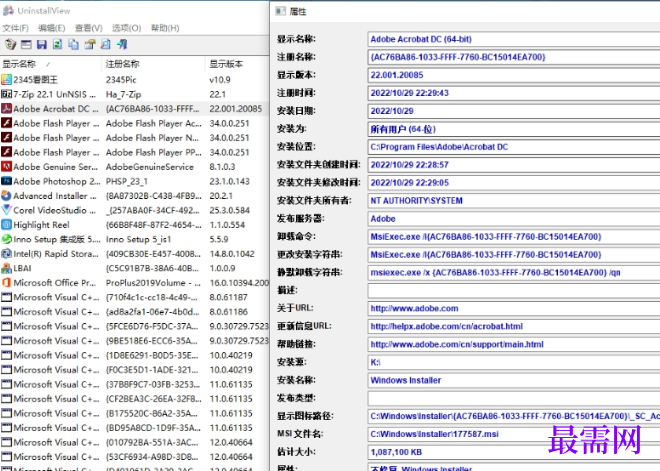
Task: Click the Microsoft Office row icon
Action: pyautogui.click(x=6, y=282)
